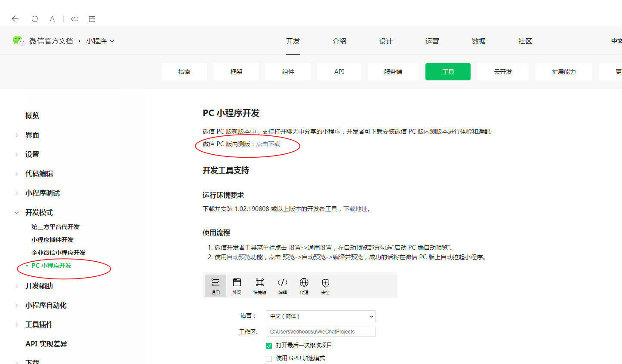Open 小程序插件开发 in the sidebar
This screenshot has height=364, width=622.
(x=52, y=240)
